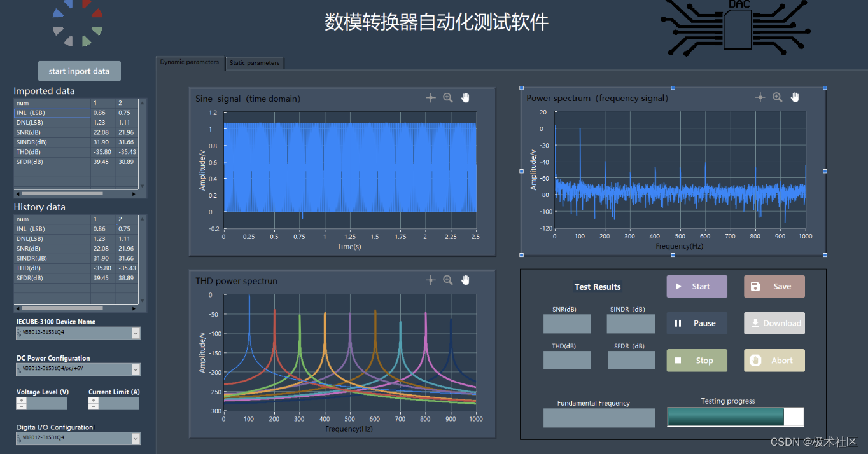Increment the Voltage Level value
Screen dimensions: 868x454
pos(21,400)
